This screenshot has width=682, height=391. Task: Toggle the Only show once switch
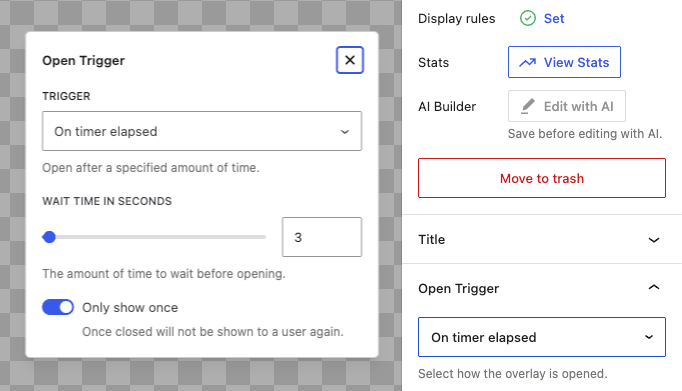tap(58, 307)
